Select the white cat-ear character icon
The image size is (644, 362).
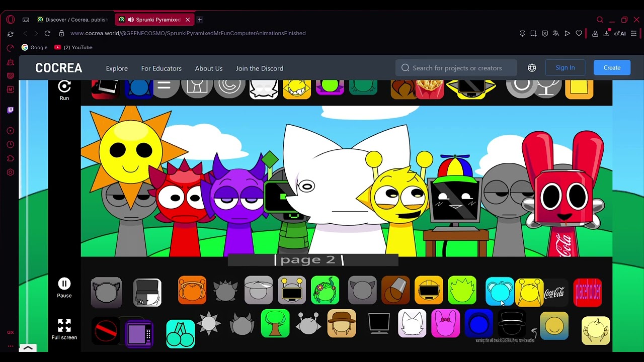coord(412,324)
